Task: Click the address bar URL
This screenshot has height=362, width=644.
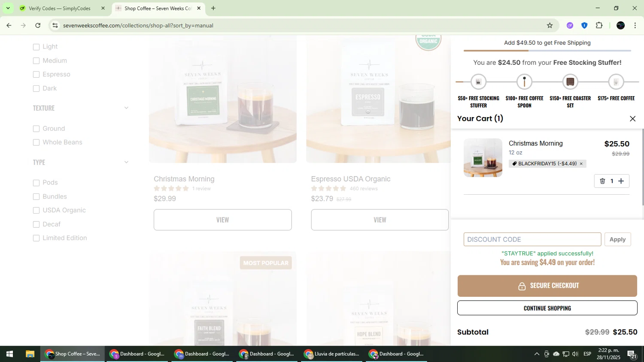Action: 138,25
